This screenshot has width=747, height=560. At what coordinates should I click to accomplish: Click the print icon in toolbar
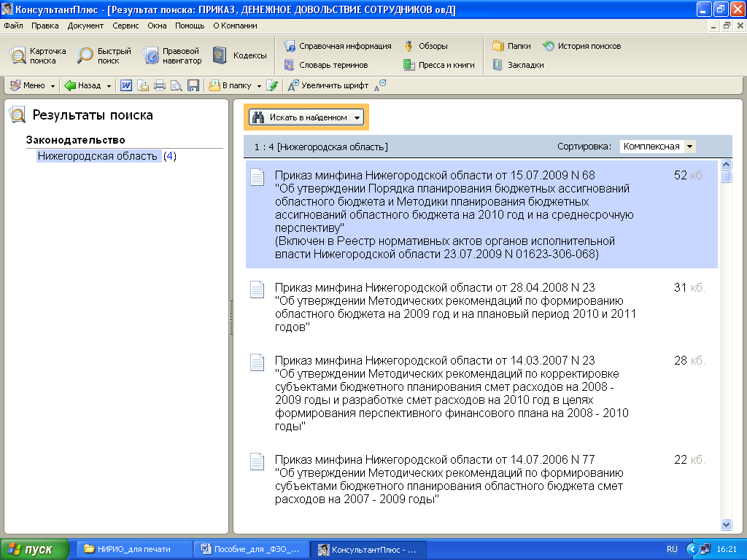click(x=160, y=86)
